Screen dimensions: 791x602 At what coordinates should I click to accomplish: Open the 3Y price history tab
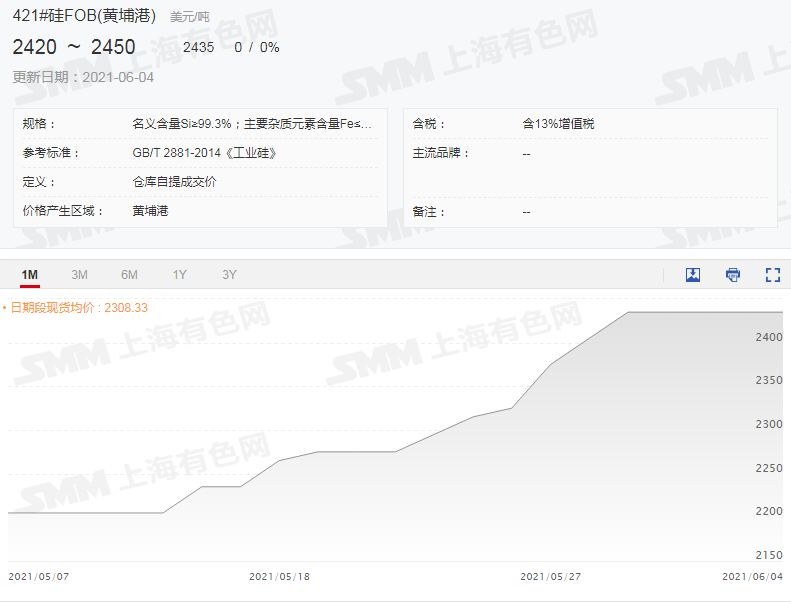(x=229, y=275)
